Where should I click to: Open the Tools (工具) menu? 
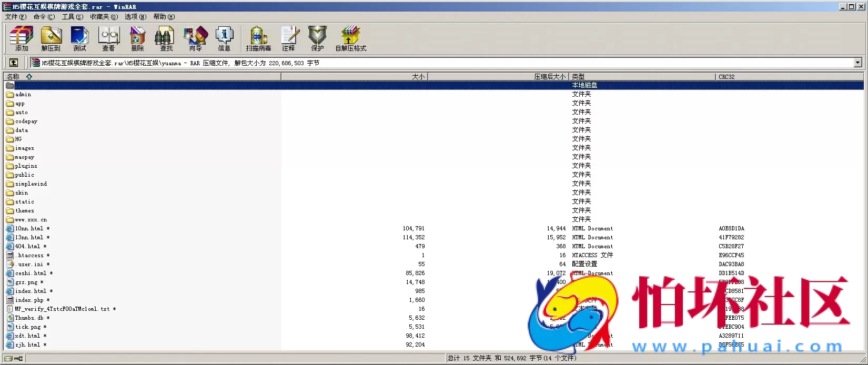pos(72,17)
